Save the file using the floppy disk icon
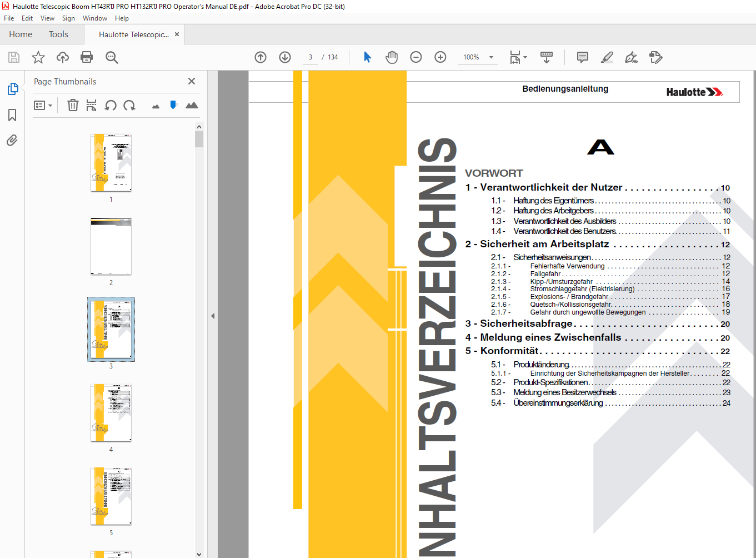Viewport: 756px width, 558px height. [x=14, y=57]
